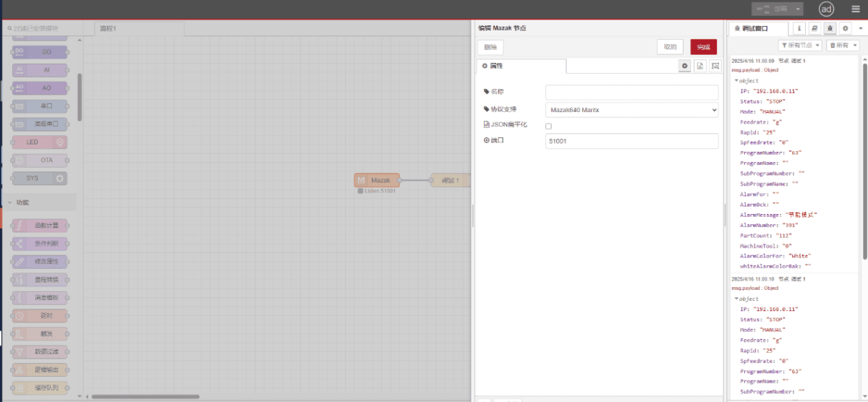Image resolution: width=868 pixels, height=402 pixels.
Task: Open the node description document icon
Action: (x=700, y=66)
